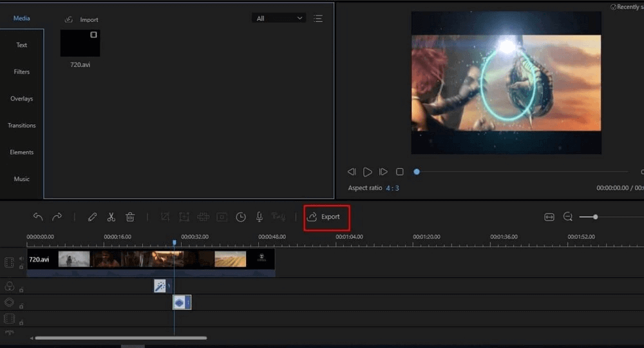Open the Duration clock tool

[x=241, y=217]
